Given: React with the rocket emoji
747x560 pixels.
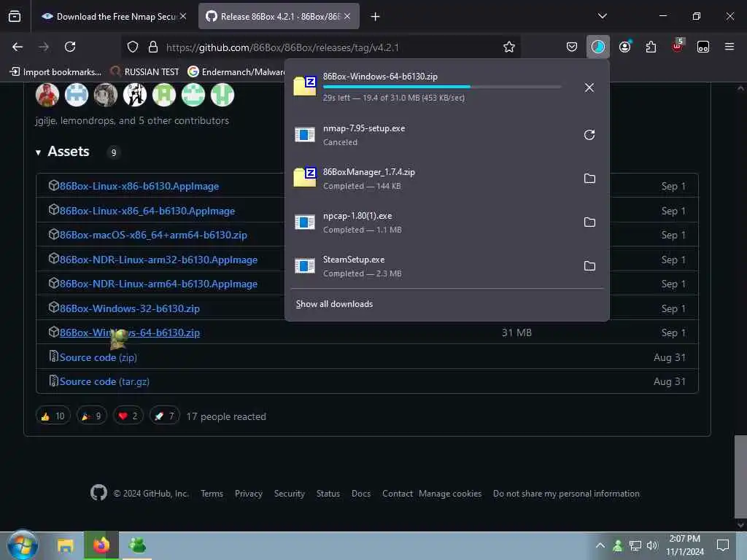Looking at the screenshot, I should (164, 416).
